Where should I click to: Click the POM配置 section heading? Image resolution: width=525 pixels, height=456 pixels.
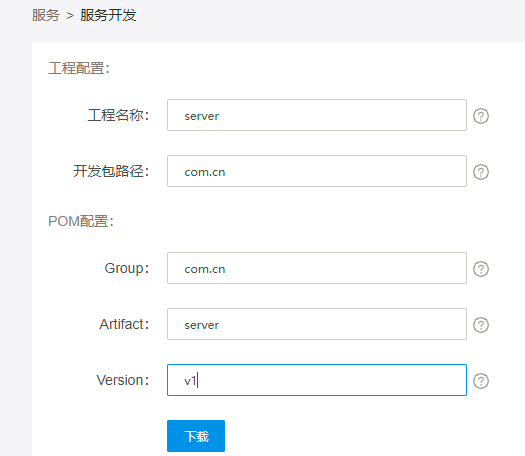pyautogui.click(x=81, y=221)
